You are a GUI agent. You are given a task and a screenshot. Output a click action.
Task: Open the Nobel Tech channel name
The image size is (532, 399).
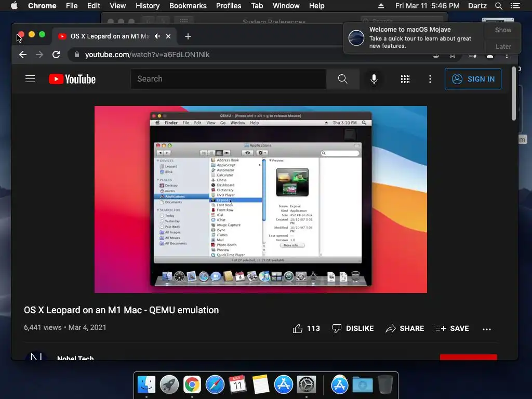(75, 358)
